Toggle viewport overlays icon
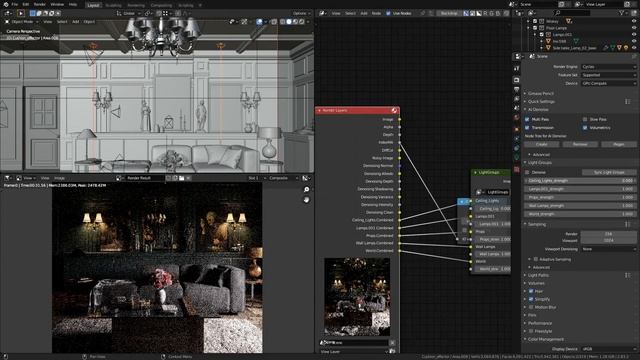 tap(259, 22)
